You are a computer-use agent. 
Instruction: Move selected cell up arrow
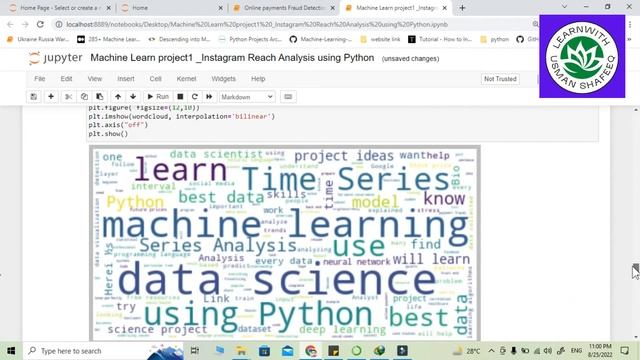(x=118, y=97)
